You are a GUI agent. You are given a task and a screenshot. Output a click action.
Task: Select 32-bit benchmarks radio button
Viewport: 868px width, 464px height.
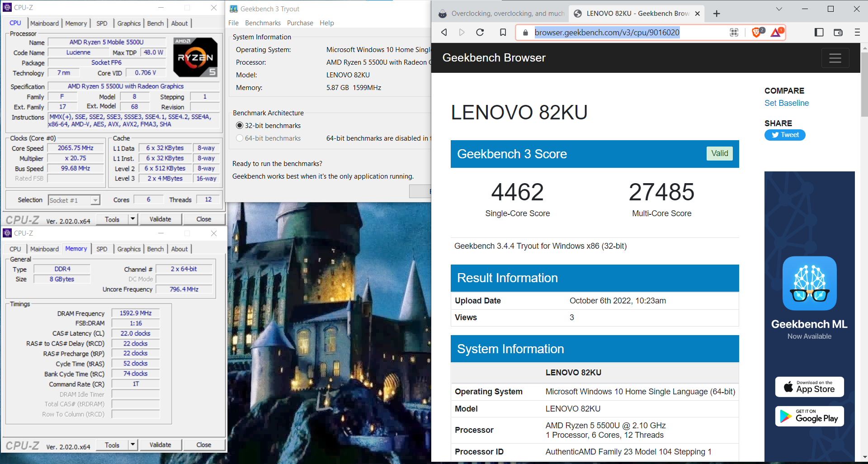click(x=240, y=126)
